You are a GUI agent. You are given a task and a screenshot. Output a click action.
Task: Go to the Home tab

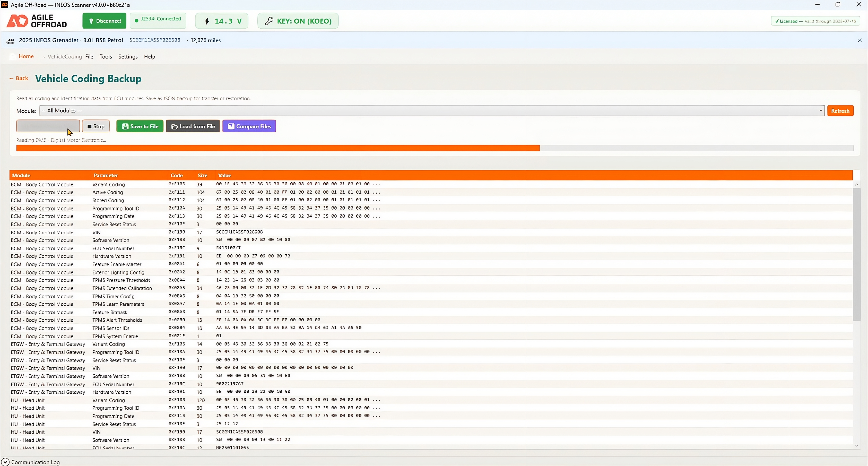26,56
